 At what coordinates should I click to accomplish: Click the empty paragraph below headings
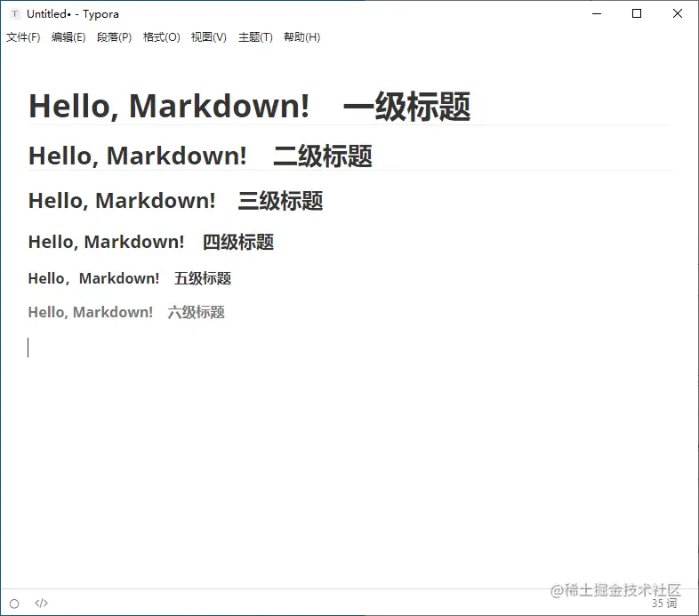coord(349,348)
